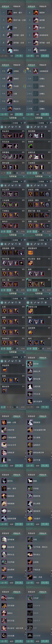Click 下一页 beside the 1/20 page indicator
The width and height of the screenshot is (52, 644).
[45, 407]
